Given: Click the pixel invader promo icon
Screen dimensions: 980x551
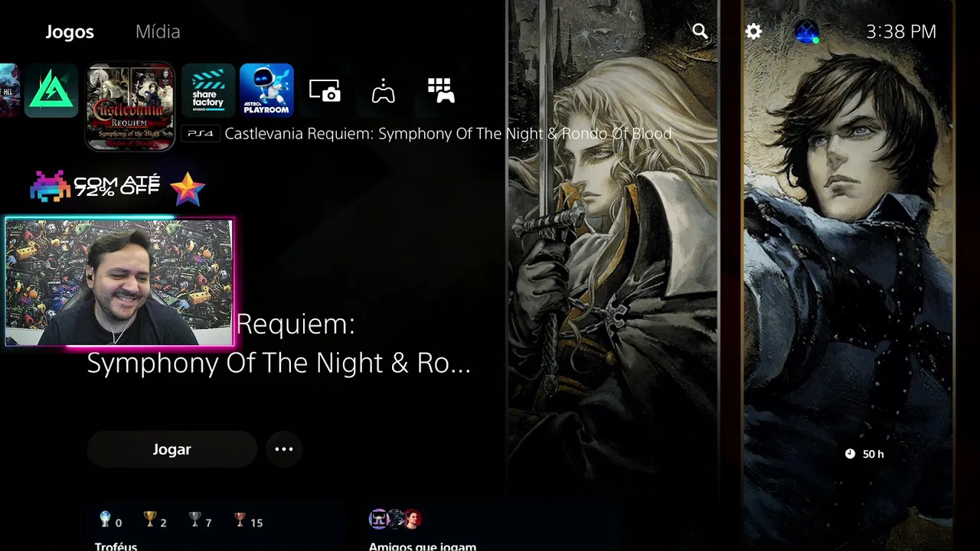Looking at the screenshot, I should (50, 186).
